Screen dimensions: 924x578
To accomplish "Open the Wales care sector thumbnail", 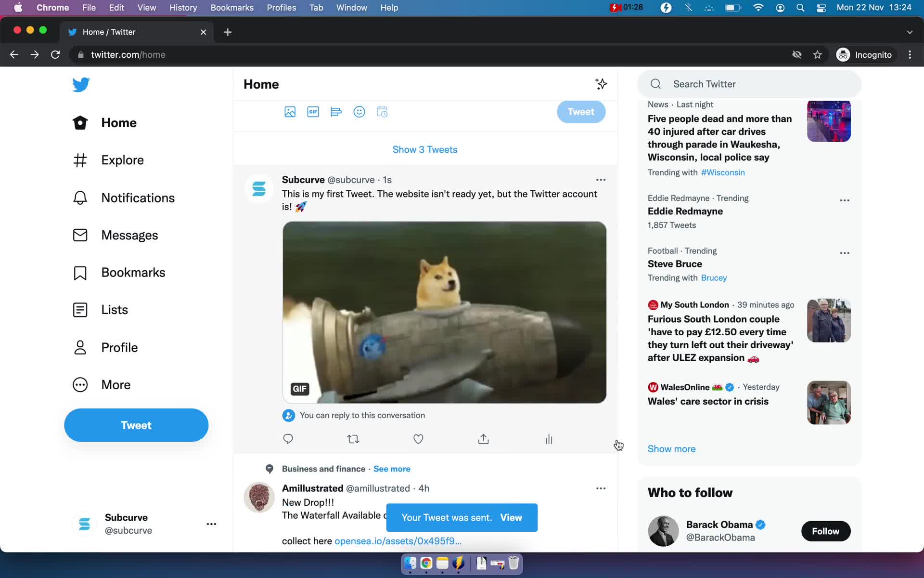I will [x=829, y=403].
